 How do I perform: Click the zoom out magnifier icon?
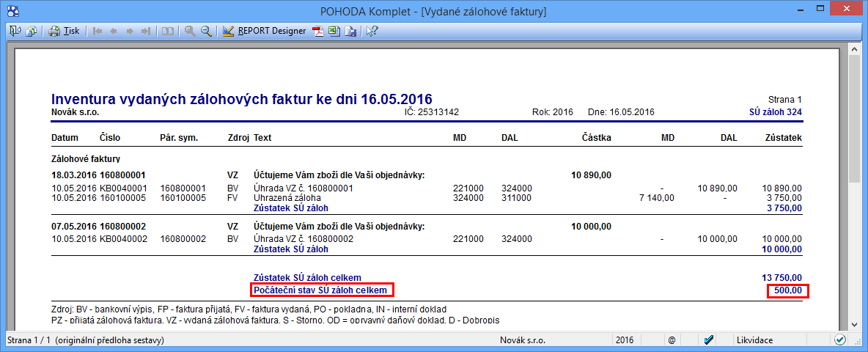(x=207, y=31)
